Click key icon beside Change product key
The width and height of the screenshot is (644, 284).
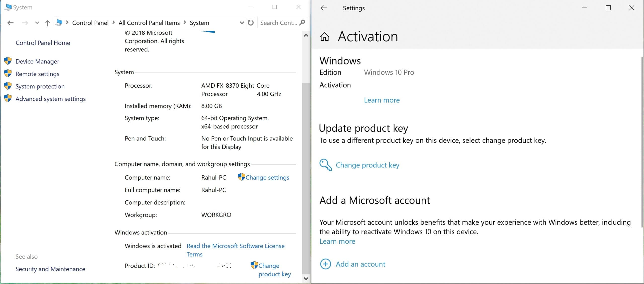tap(326, 165)
